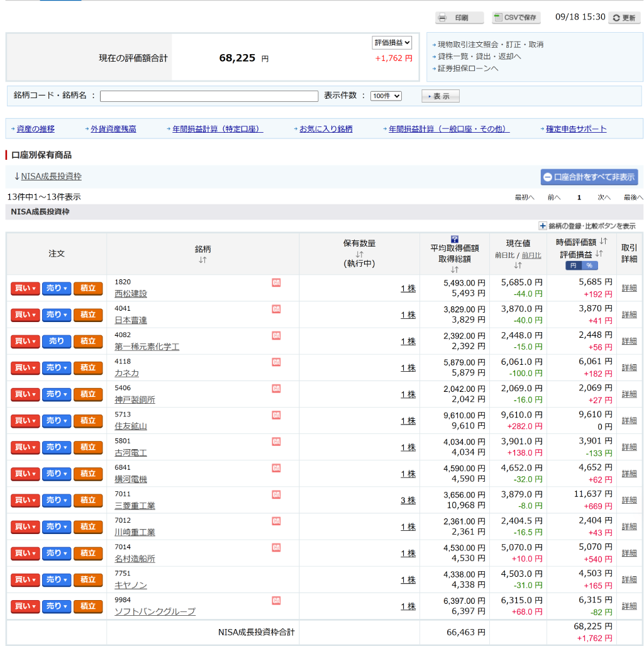
Task: Click 口座合計をすべて非表示
Action: coord(589,177)
